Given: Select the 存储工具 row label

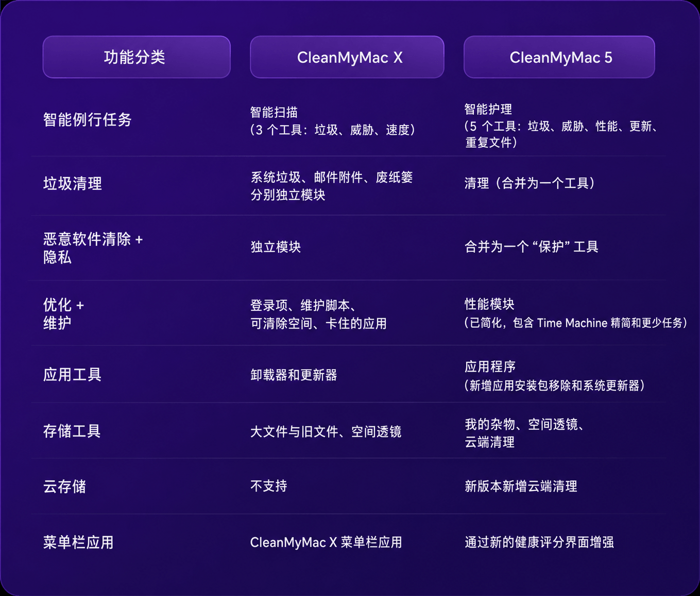Looking at the screenshot, I should (72, 431).
